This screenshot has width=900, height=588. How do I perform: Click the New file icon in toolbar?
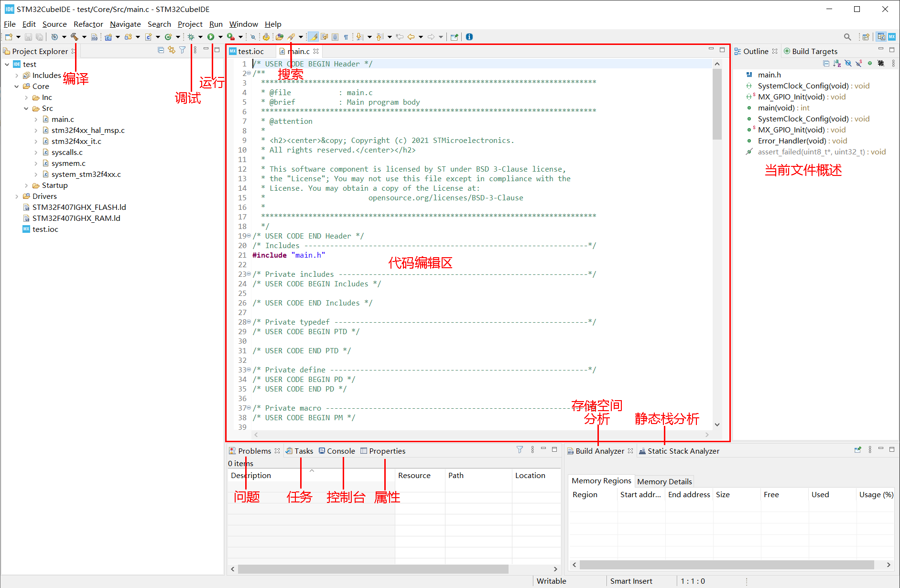click(x=9, y=37)
